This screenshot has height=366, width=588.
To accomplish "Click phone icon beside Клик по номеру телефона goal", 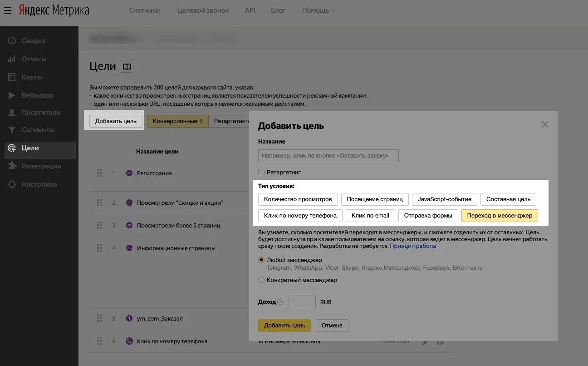I will 129,341.
